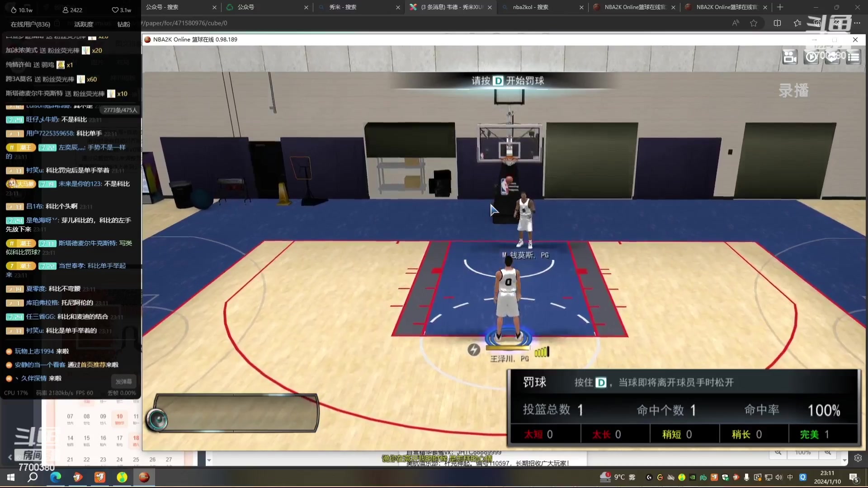Switch to the green 公众号 browser tab
The image size is (868, 488).
click(267, 7)
